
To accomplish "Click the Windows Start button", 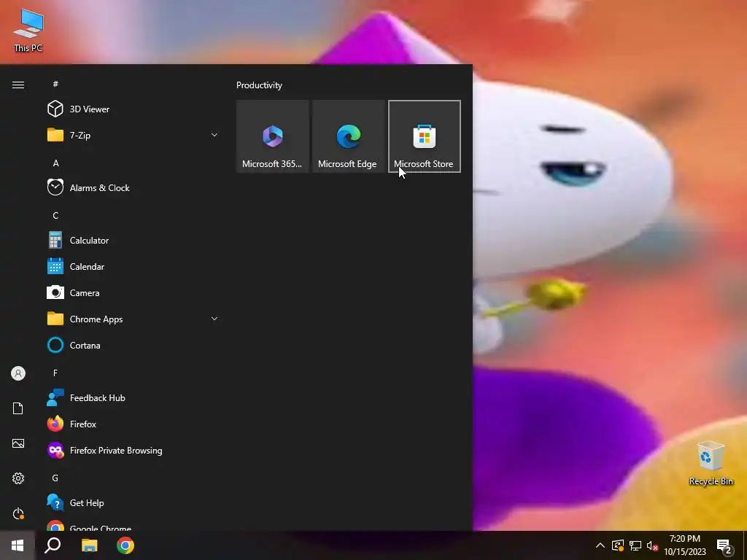I will (18, 545).
